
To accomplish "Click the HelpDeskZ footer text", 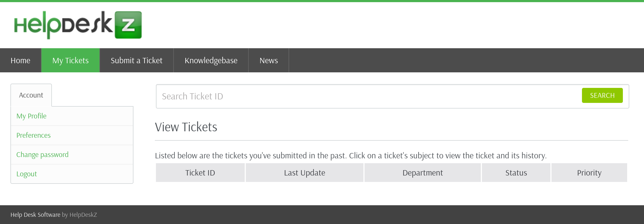I will pos(83,215).
